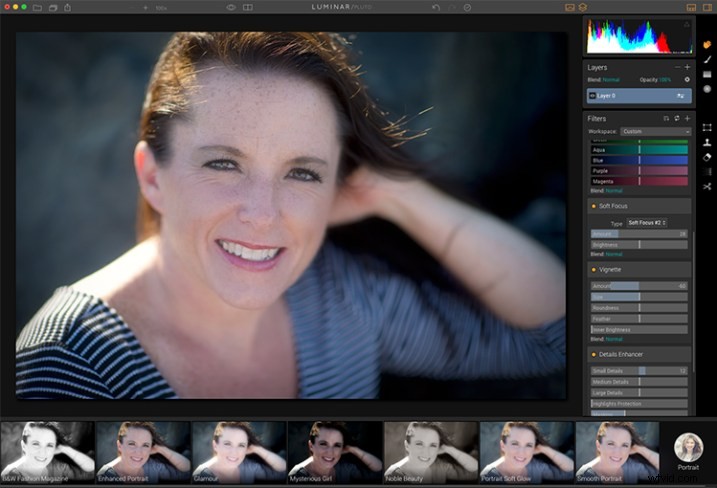Select the crop scissors tool
717x488 pixels.
pos(707,187)
